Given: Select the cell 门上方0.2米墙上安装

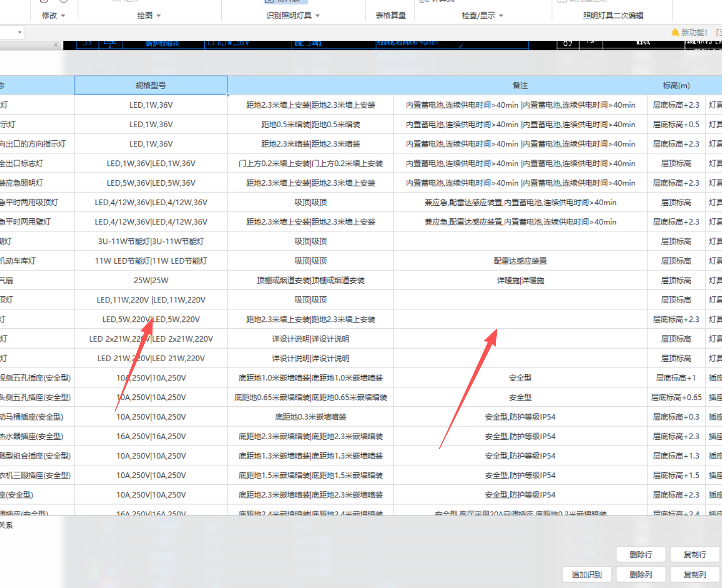Looking at the screenshot, I should (311, 163).
